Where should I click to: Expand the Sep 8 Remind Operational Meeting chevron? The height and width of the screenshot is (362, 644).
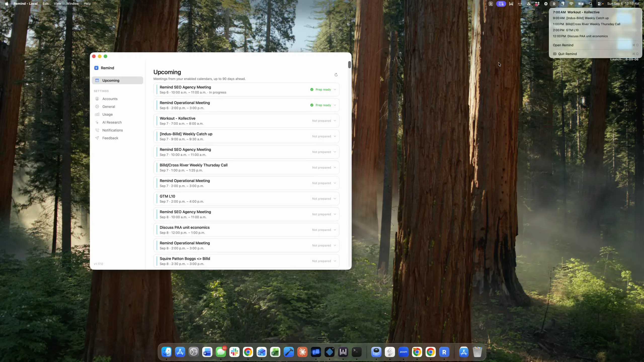(x=335, y=245)
